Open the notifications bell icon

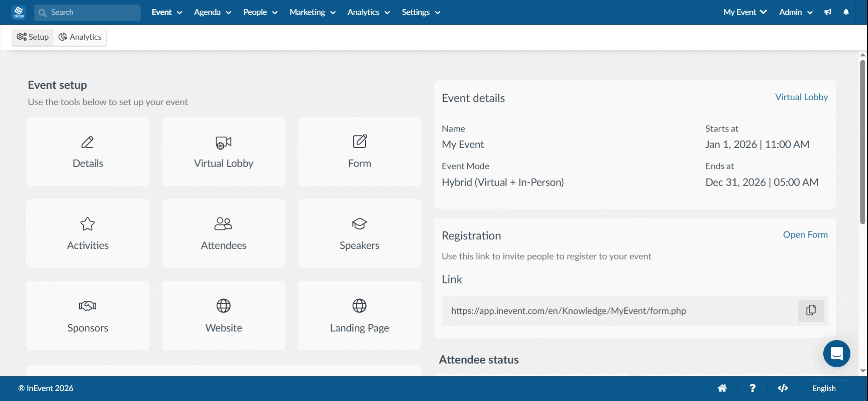(x=846, y=12)
